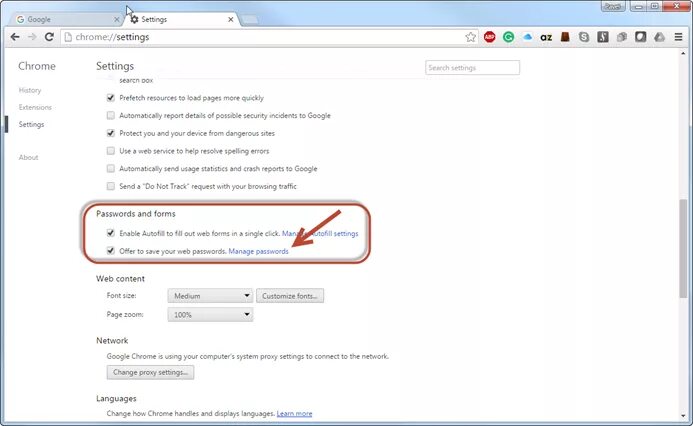Screen dimensions: 693x426
Task: Uncheck Offer to save web passwords
Action: (110, 251)
